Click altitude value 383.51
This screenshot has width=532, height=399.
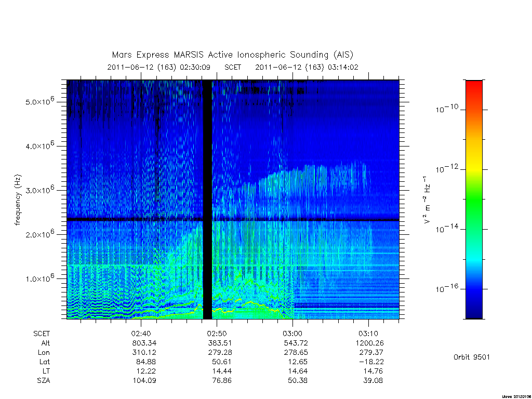[x=220, y=343]
